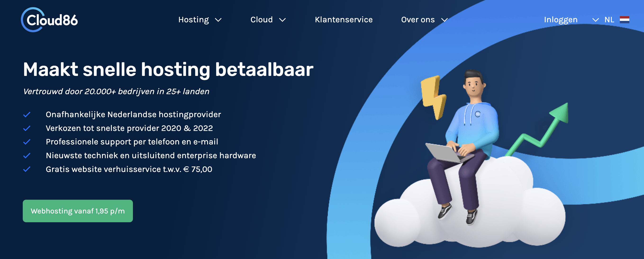Select the Cloud menu label

(261, 19)
